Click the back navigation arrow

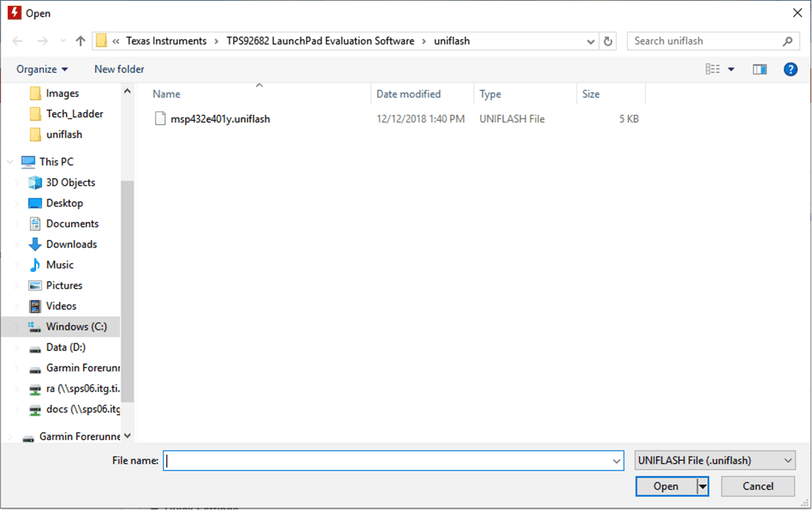tap(17, 41)
